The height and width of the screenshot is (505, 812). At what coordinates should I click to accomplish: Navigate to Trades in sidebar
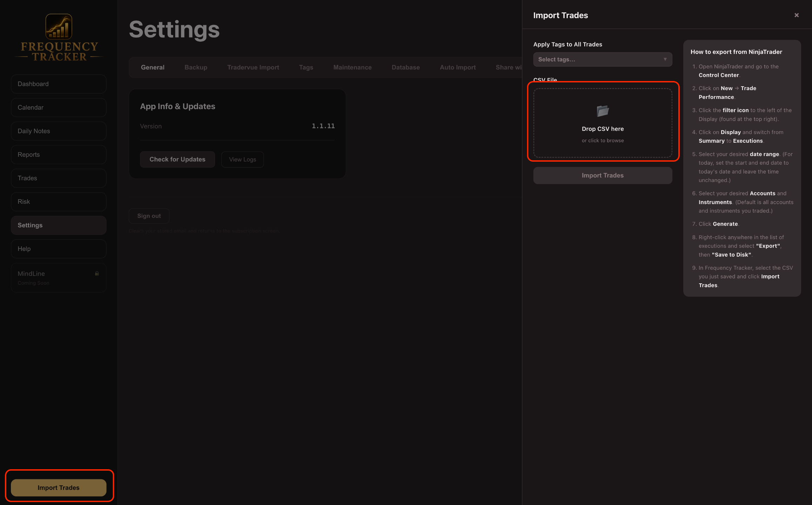click(59, 178)
